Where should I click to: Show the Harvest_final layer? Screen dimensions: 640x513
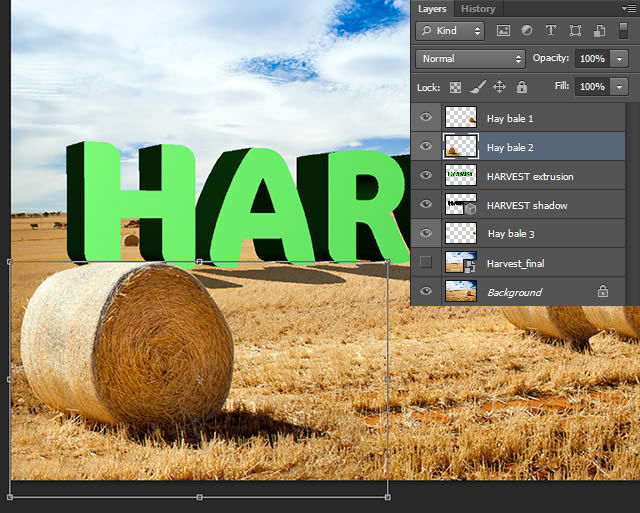426,262
